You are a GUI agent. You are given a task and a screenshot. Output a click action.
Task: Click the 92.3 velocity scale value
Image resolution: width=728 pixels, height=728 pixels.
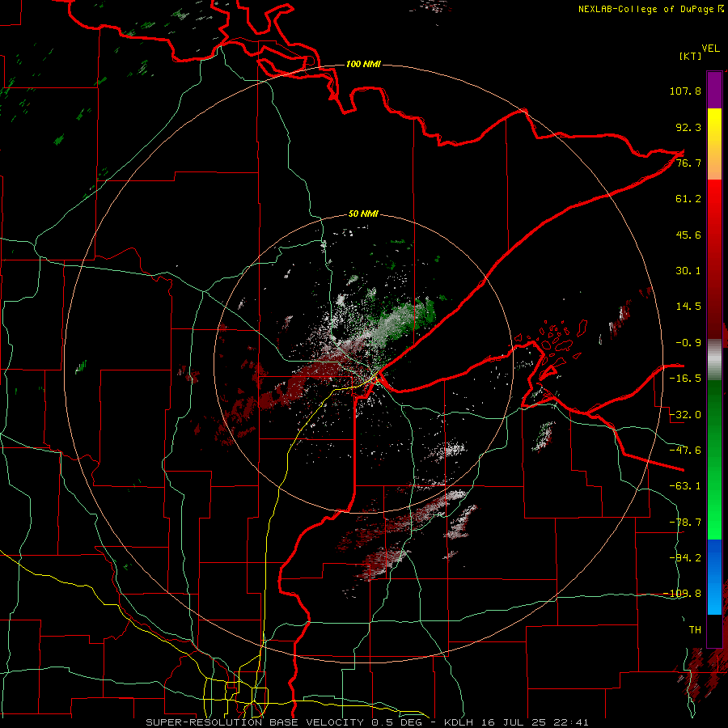click(688, 127)
